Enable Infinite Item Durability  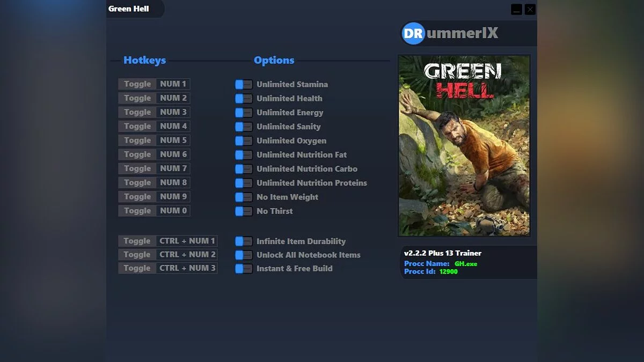(243, 241)
